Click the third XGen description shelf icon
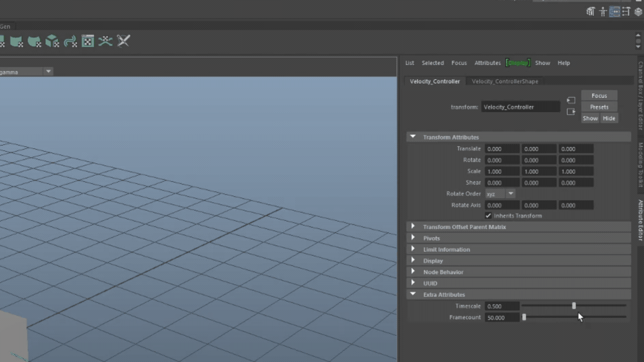The width and height of the screenshot is (644, 362). (34, 41)
